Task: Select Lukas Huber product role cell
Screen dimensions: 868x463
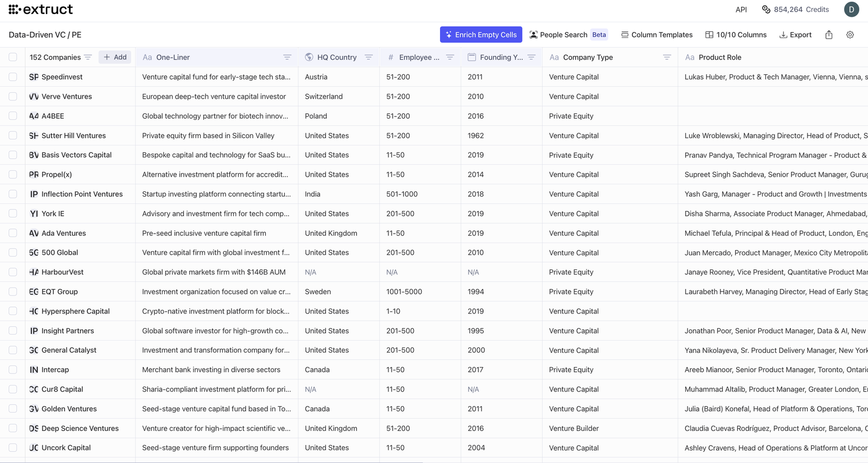Action: tap(773, 77)
